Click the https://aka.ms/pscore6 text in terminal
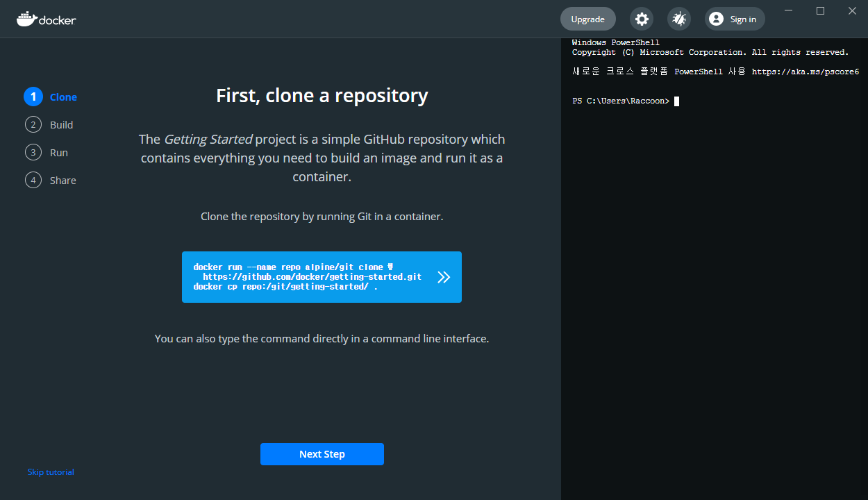The height and width of the screenshot is (500, 868). coord(806,72)
